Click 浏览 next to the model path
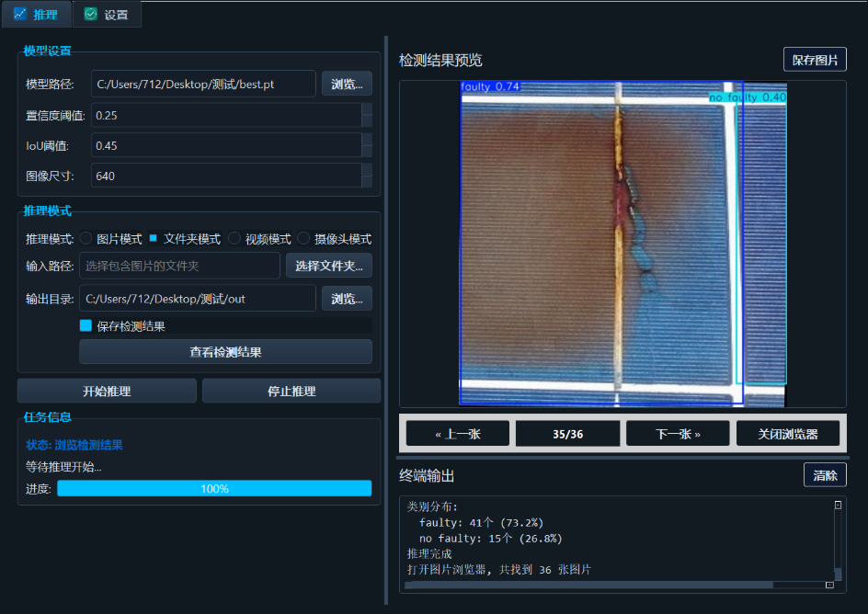This screenshot has width=868, height=614. pos(347,84)
